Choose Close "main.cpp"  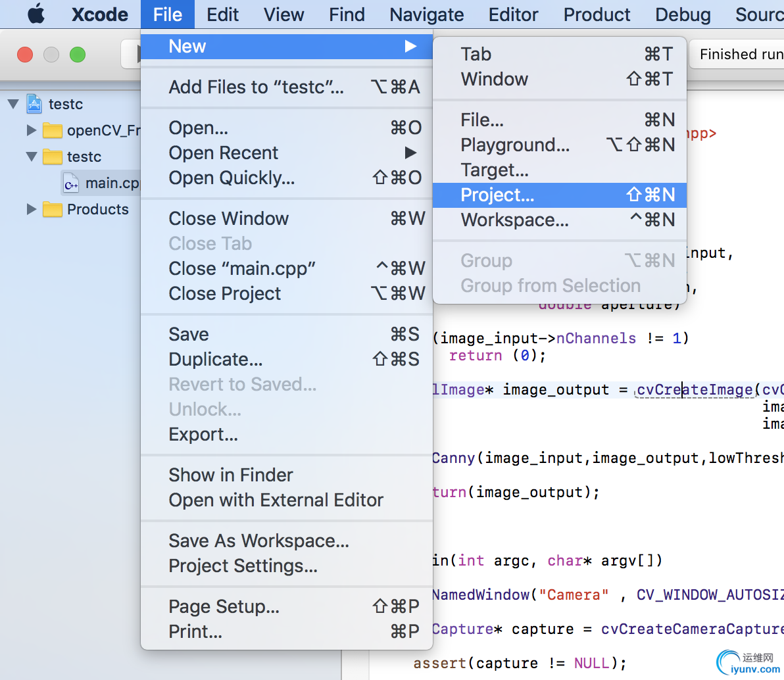(287, 268)
